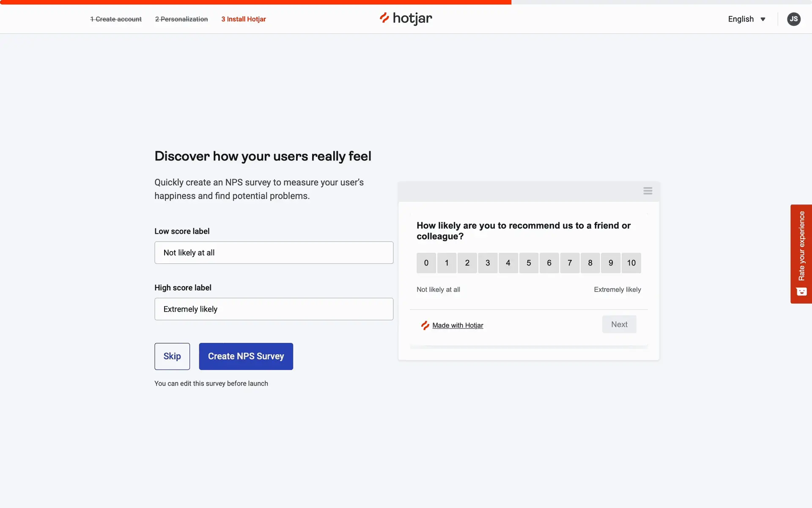Image resolution: width=812 pixels, height=508 pixels.
Task: Select score 10 in the NPS preview
Action: pyautogui.click(x=631, y=263)
